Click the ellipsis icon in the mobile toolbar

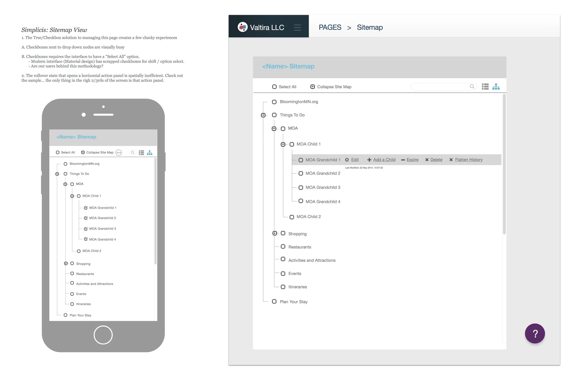[119, 152]
